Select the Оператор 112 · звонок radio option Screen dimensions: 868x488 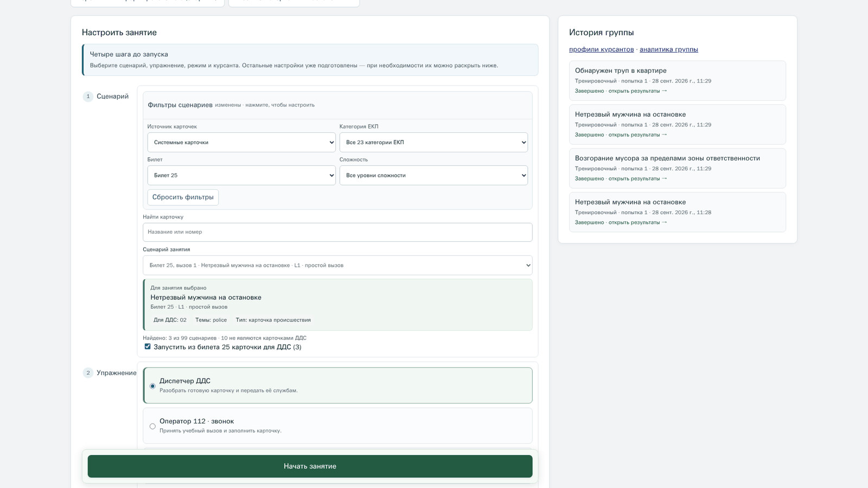click(x=152, y=426)
